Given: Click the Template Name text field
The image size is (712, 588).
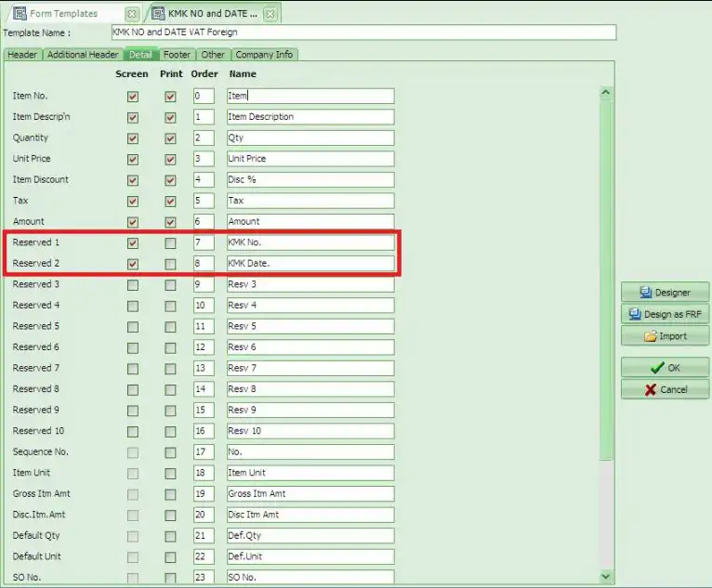Looking at the screenshot, I should pos(363,33).
